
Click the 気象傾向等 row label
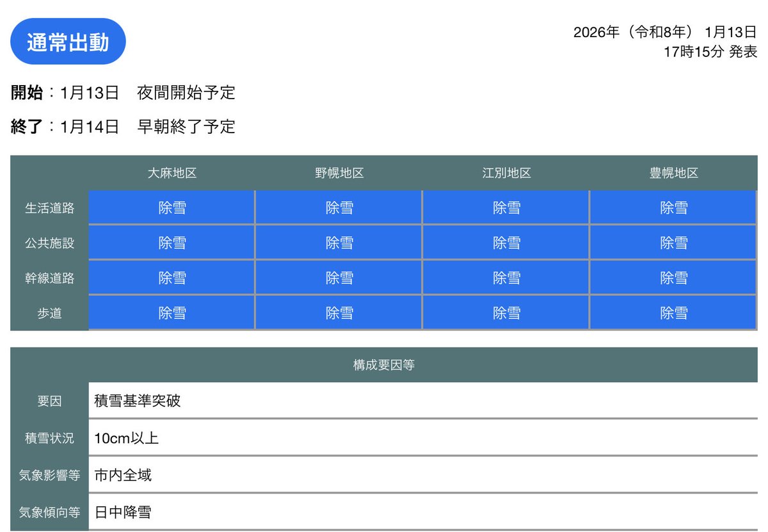[49, 512]
